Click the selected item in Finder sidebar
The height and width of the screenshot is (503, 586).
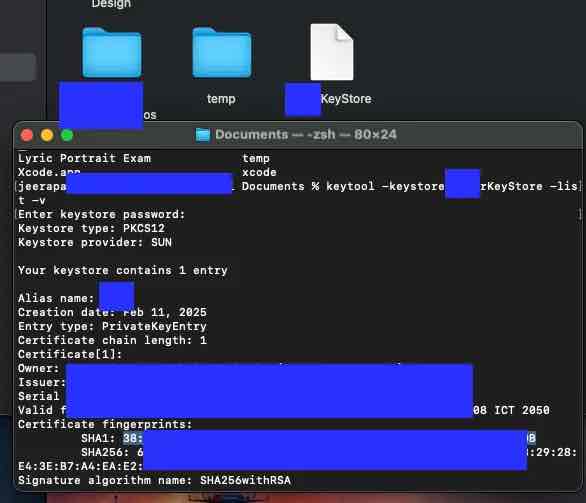click(x=18, y=67)
